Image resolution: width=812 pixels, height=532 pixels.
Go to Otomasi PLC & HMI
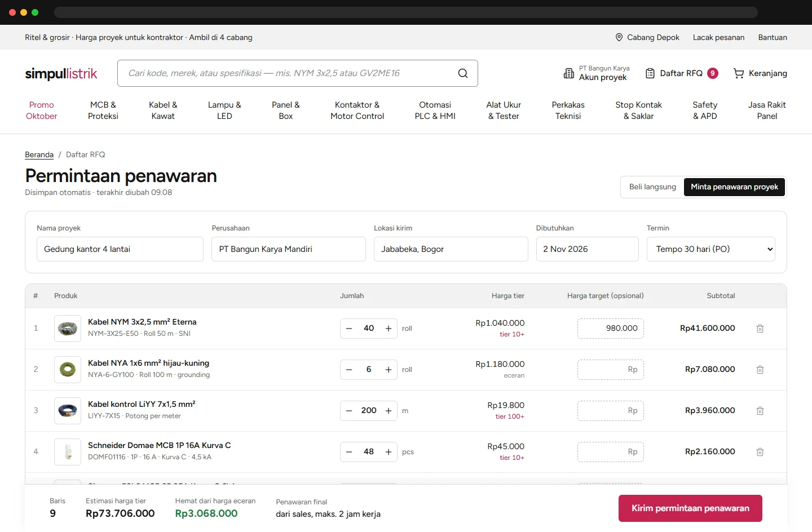pyautogui.click(x=435, y=110)
